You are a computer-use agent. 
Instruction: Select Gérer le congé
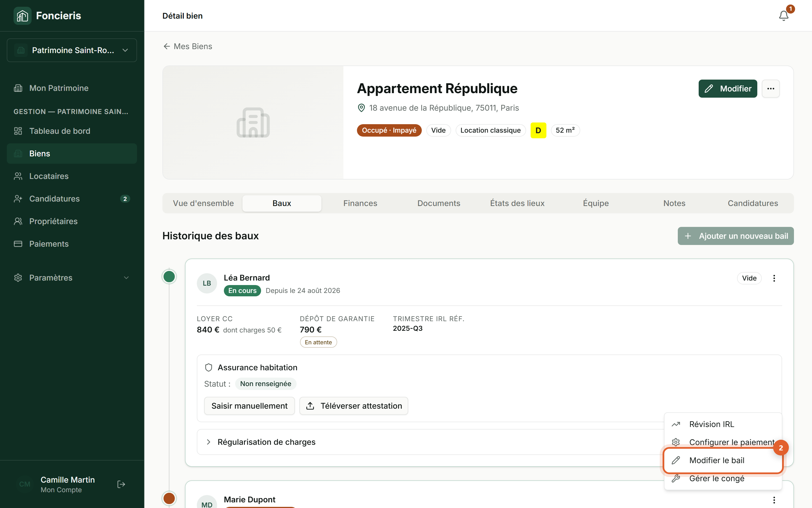click(723, 478)
